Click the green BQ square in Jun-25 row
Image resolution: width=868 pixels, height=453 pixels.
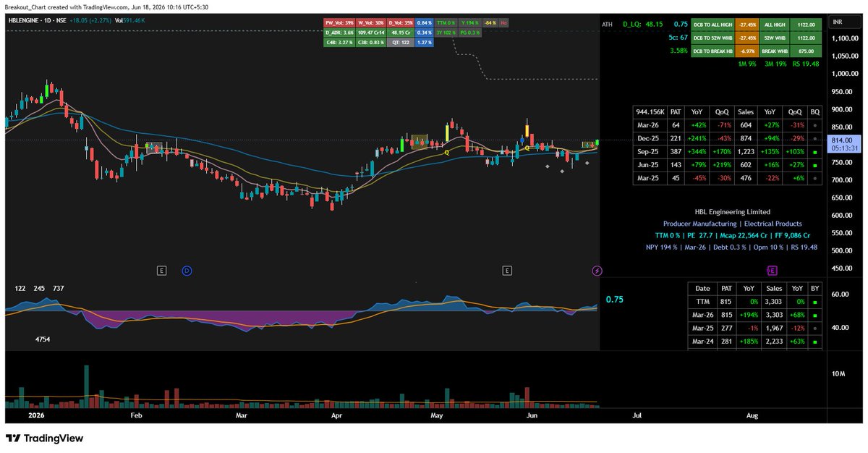[x=815, y=166]
